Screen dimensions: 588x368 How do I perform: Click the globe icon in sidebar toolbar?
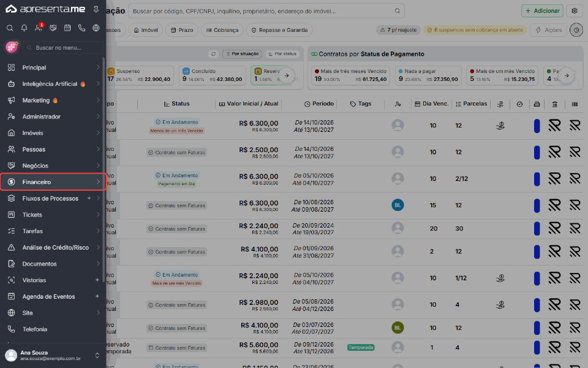coord(96,28)
